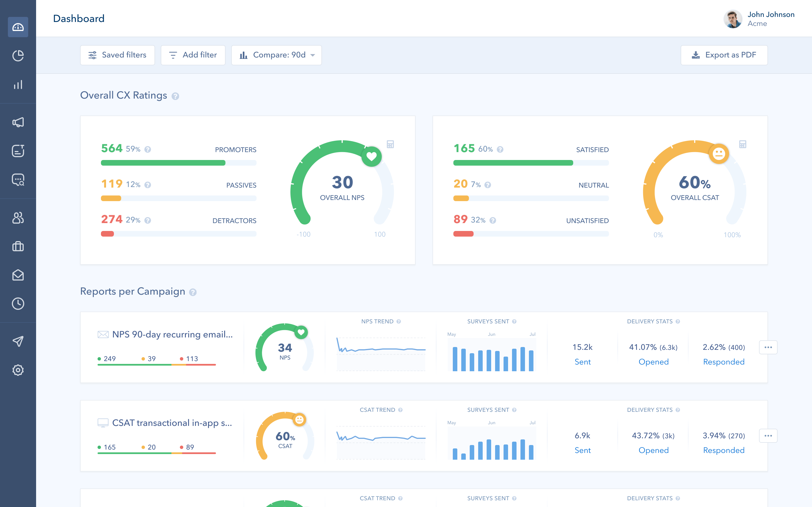Click the green Promoters progress bar

tap(163, 163)
